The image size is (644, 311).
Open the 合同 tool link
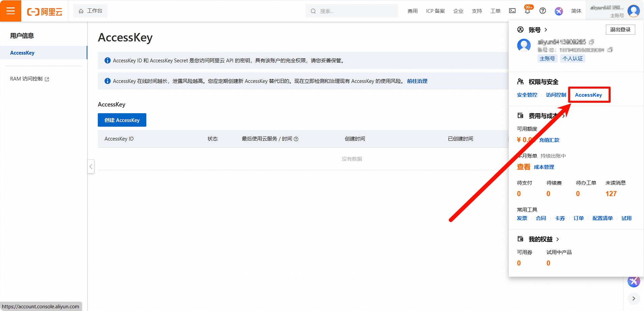click(x=541, y=218)
